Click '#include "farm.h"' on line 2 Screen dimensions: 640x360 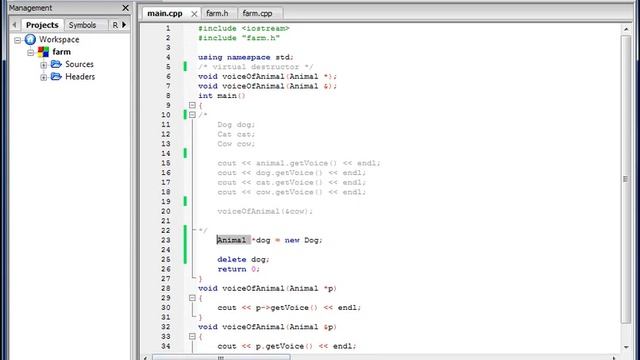pos(239,38)
